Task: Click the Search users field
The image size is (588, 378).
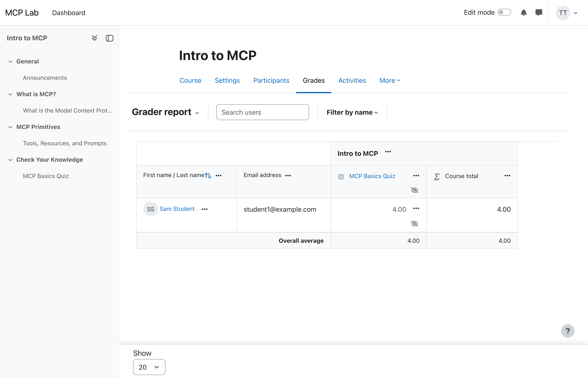Action: [262, 112]
